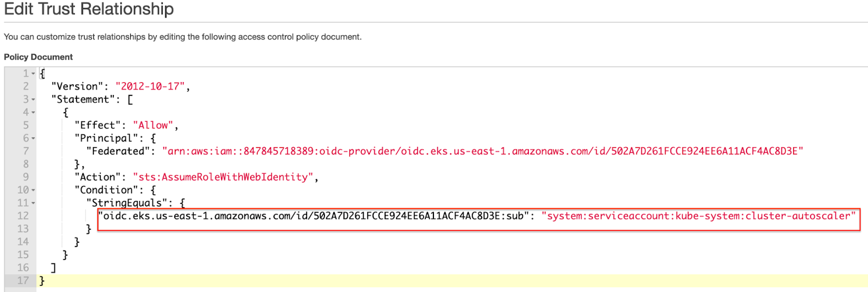868x292 pixels.
Task: Collapse the Statement array fold on line 3
Action: pos(33,100)
